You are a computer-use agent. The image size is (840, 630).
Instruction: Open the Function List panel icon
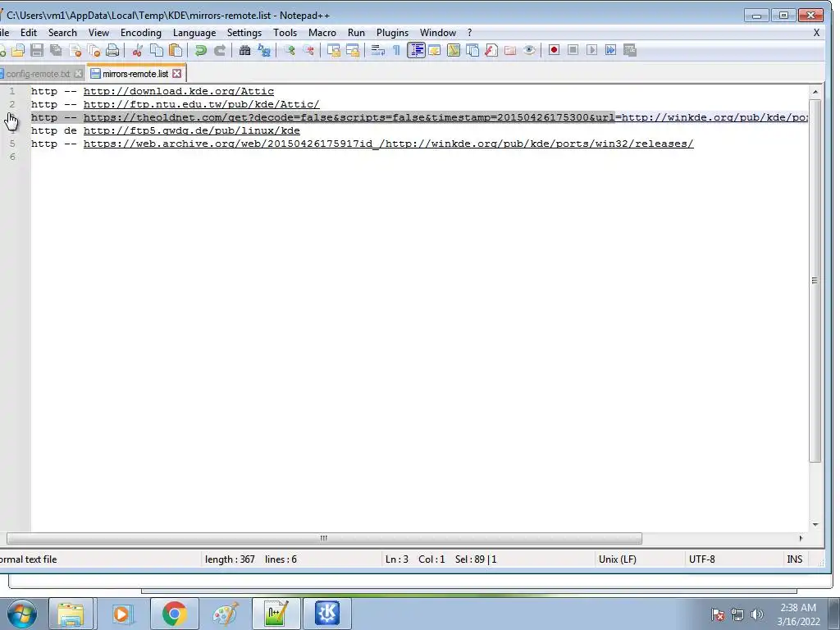[491, 50]
